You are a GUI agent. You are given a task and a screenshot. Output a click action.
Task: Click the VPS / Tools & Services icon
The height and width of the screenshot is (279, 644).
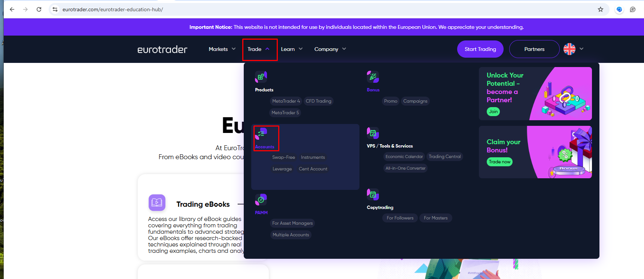(x=373, y=133)
